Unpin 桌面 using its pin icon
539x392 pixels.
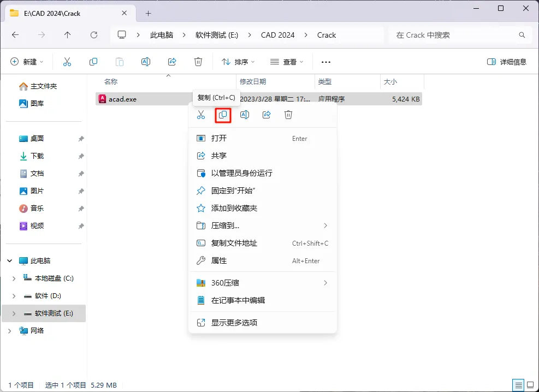[x=81, y=139]
